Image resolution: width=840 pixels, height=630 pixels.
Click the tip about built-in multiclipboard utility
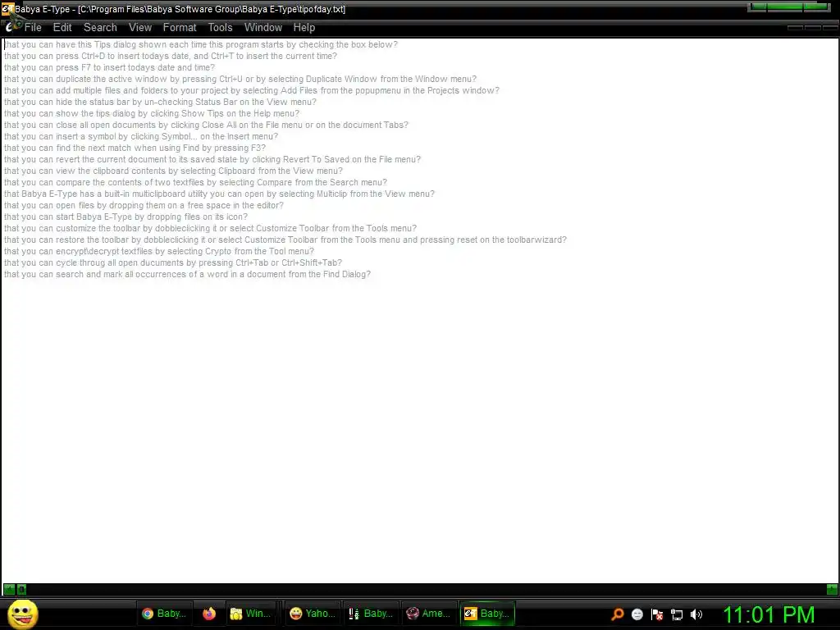(x=219, y=194)
